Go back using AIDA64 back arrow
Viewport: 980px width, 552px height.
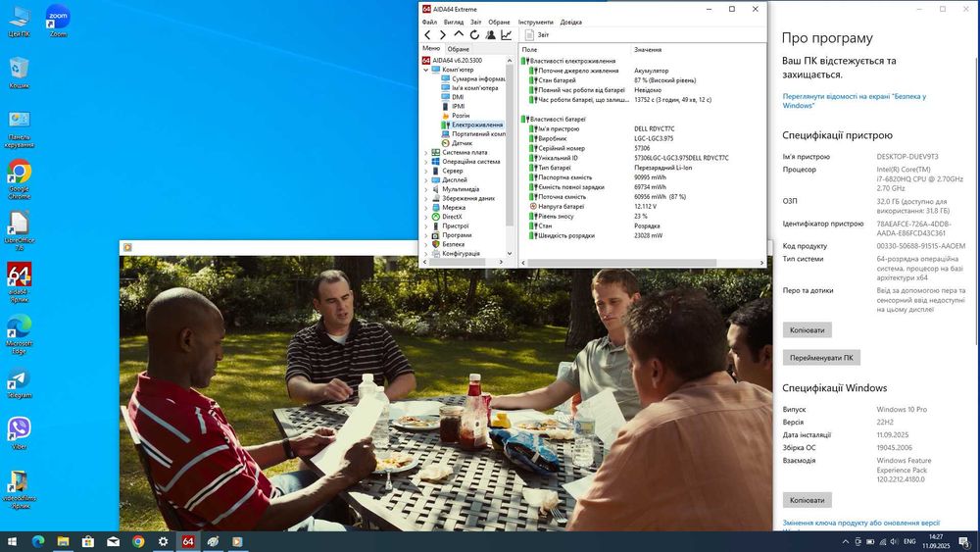click(427, 35)
